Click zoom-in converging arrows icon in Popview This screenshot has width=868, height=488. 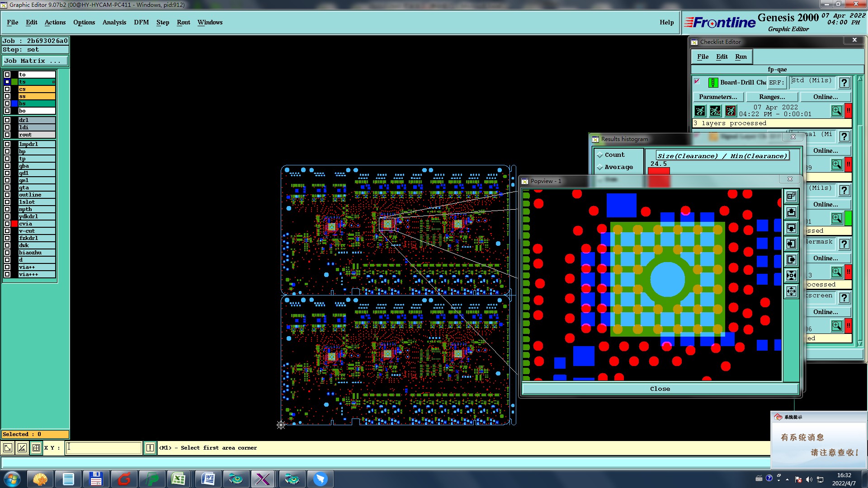[x=791, y=276]
